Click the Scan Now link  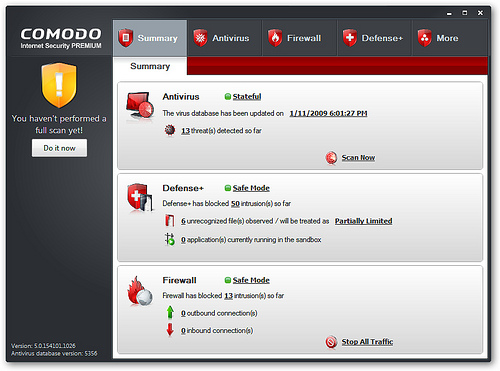358,158
